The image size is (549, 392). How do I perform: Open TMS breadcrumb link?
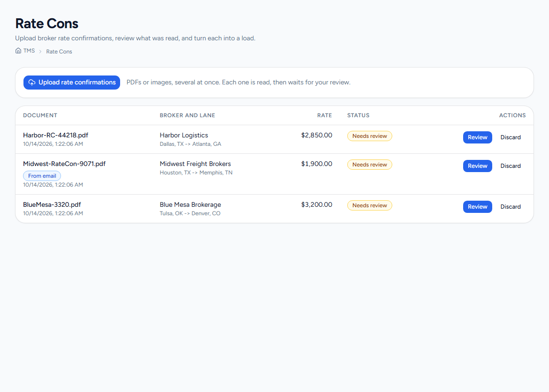(x=29, y=51)
